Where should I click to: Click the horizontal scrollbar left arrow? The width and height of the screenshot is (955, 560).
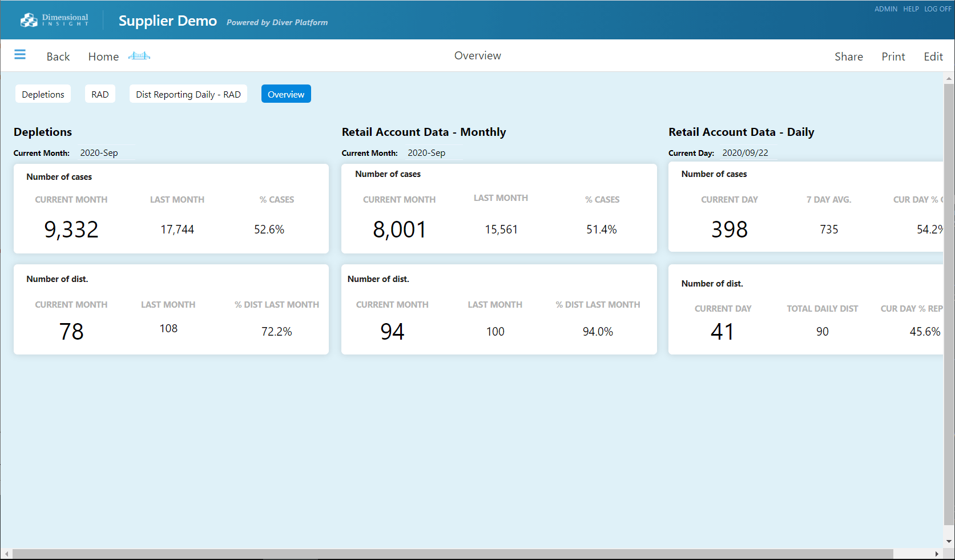click(x=6, y=554)
